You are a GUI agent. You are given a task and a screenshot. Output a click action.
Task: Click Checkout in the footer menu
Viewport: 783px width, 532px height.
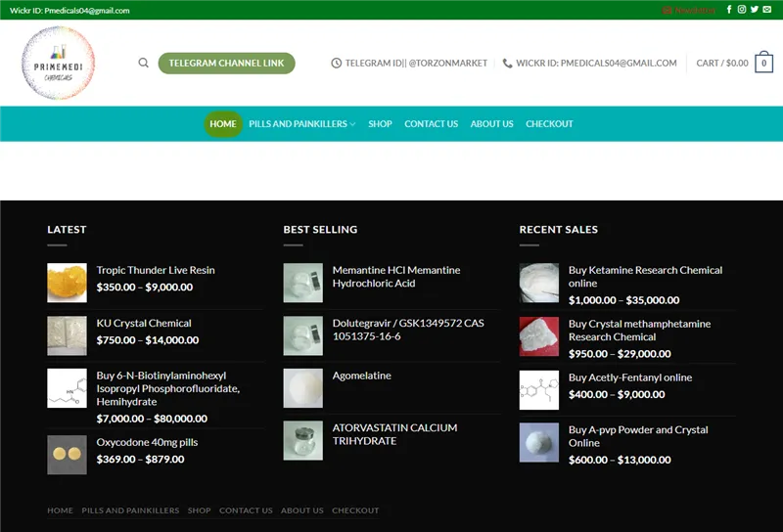[355, 510]
